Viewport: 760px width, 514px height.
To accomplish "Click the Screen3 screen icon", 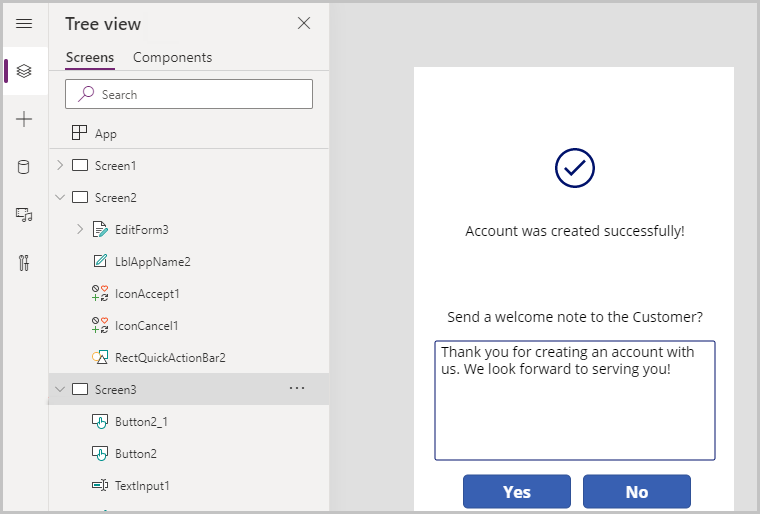I will pos(80,389).
